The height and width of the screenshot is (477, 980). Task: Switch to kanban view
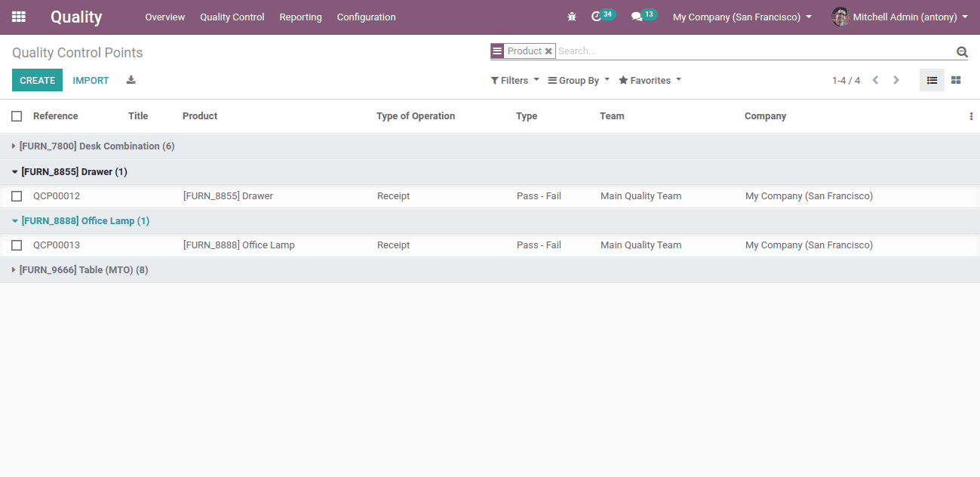(956, 80)
